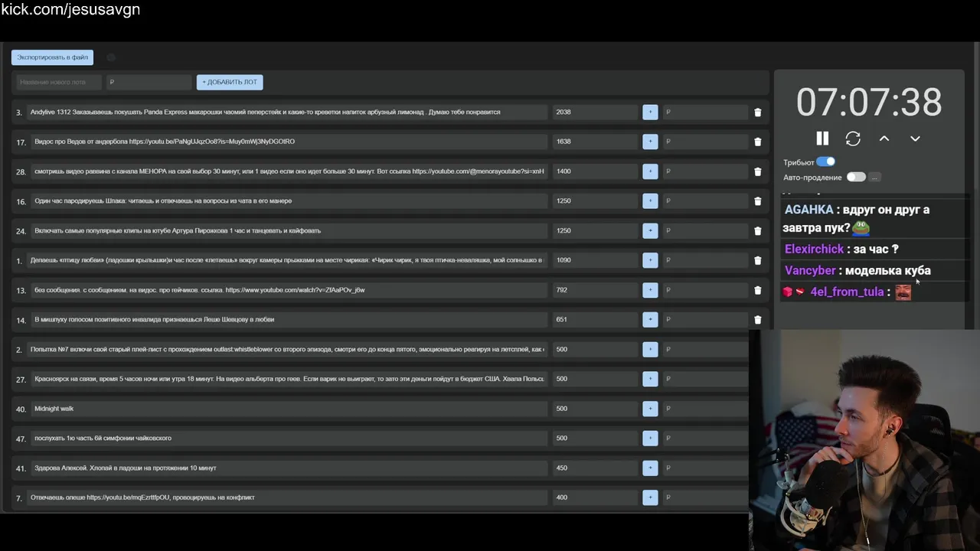Add to lot 47 чайковского with plus button

pos(650,439)
